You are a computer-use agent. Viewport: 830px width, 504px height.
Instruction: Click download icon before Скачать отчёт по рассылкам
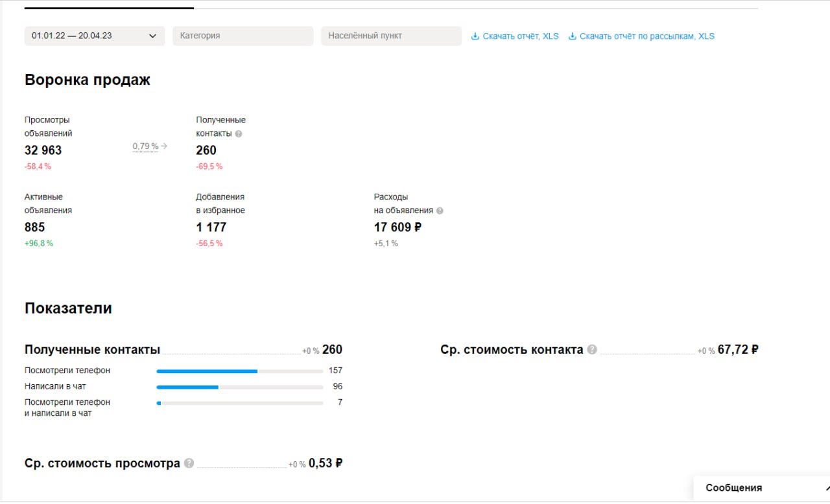[x=572, y=36]
